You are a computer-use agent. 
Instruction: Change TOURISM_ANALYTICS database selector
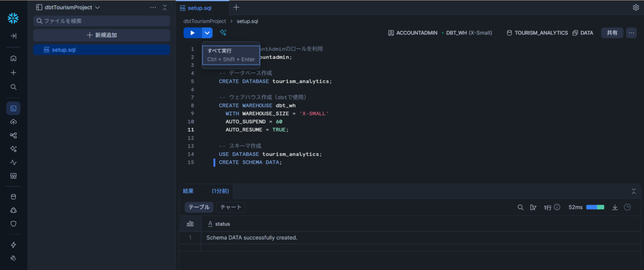pyautogui.click(x=537, y=33)
